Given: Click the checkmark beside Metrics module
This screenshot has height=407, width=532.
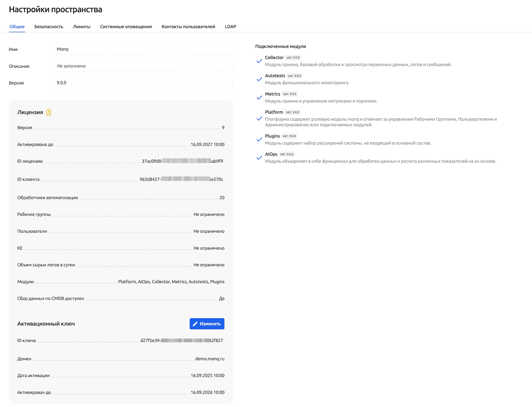Looking at the screenshot, I should [x=259, y=97].
